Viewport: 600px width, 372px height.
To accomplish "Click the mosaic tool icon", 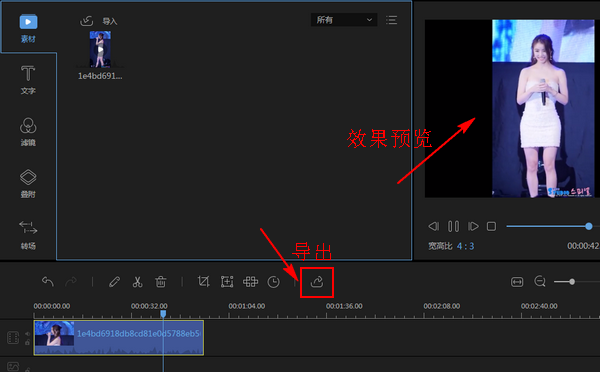I will 250,282.
